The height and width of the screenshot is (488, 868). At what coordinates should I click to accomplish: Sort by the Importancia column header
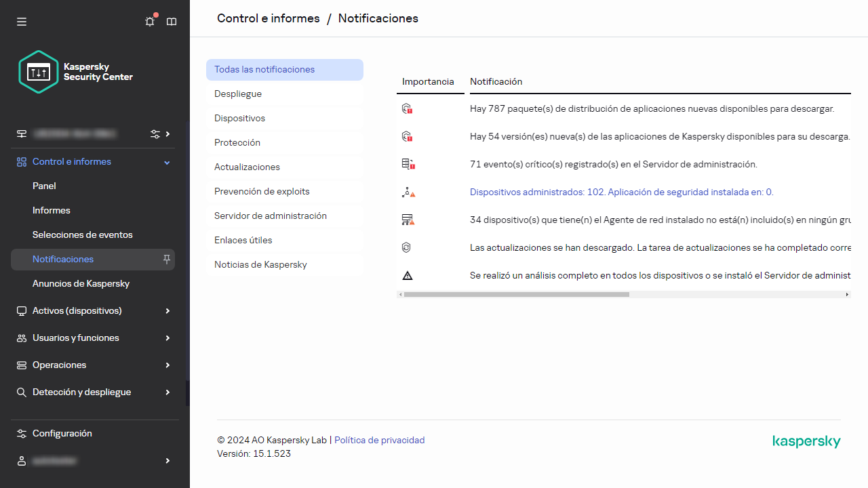coord(428,81)
